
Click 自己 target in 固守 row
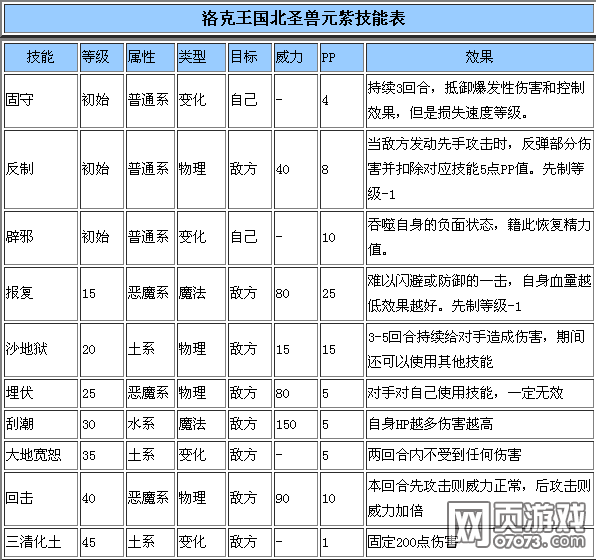click(x=244, y=100)
